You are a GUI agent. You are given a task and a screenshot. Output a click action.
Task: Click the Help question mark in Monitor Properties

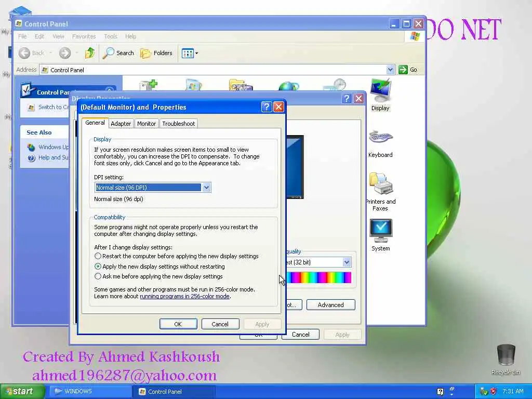[x=267, y=107]
